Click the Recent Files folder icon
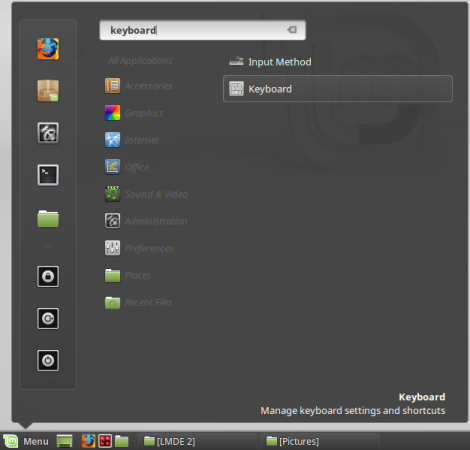Screen dimensions: 470x450 click(113, 303)
